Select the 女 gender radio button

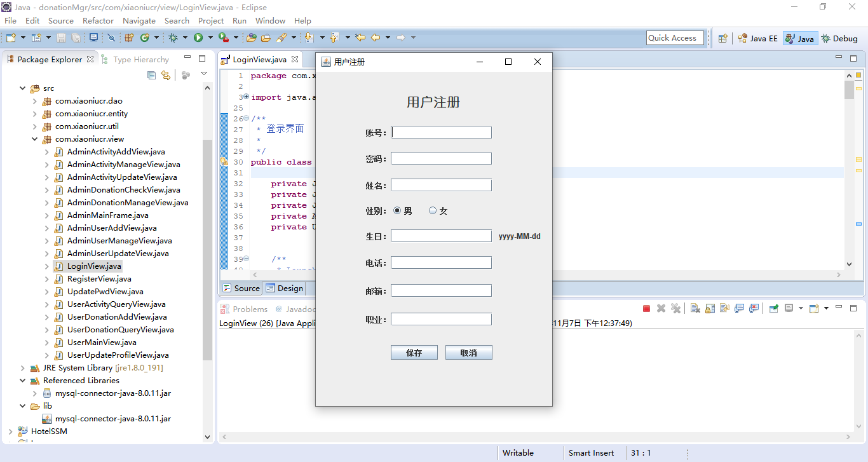(x=433, y=210)
